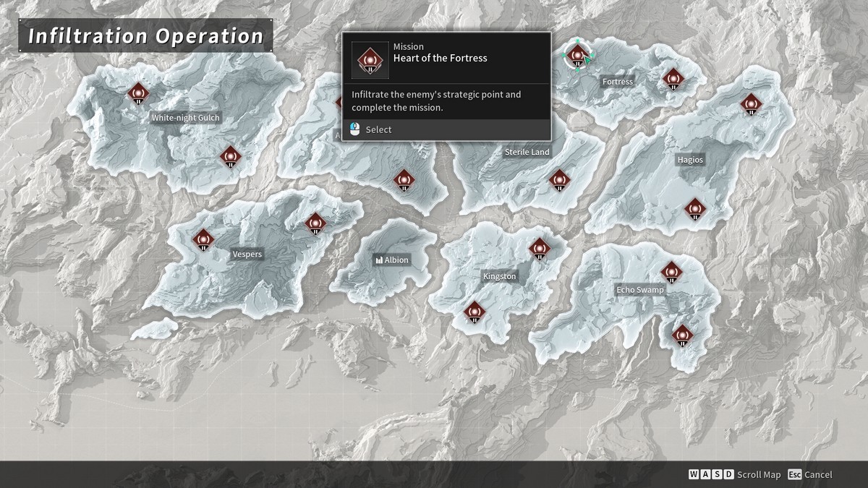Click the mission marker above Echo Swamp label
The width and height of the screenshot is (868, 488).
(671, 272)
